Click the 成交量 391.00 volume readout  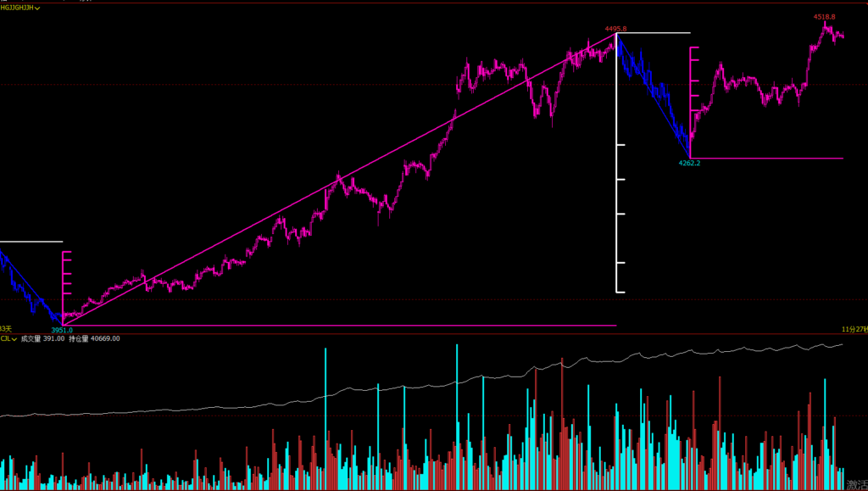pos(42,338)
